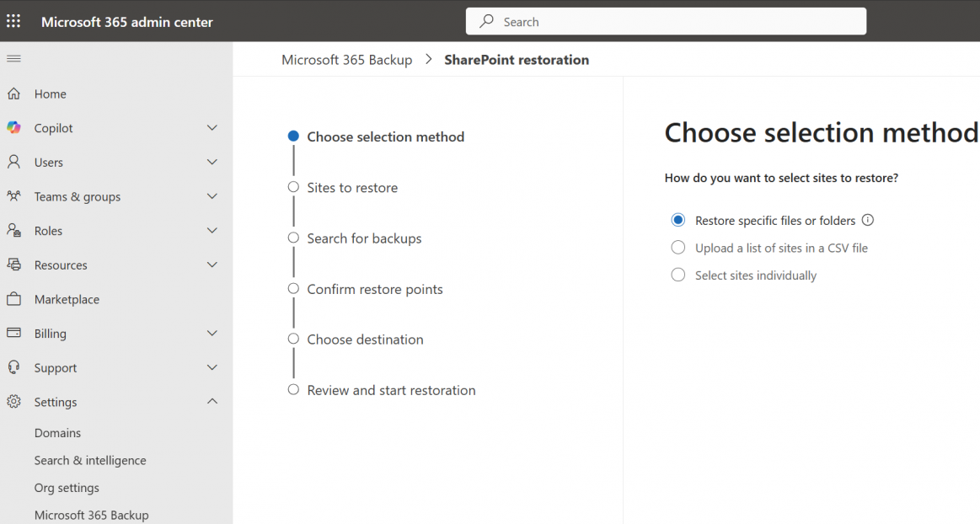Open the Microsoft 365 app launcher
The image size is (980, 524).
[13, 21]
